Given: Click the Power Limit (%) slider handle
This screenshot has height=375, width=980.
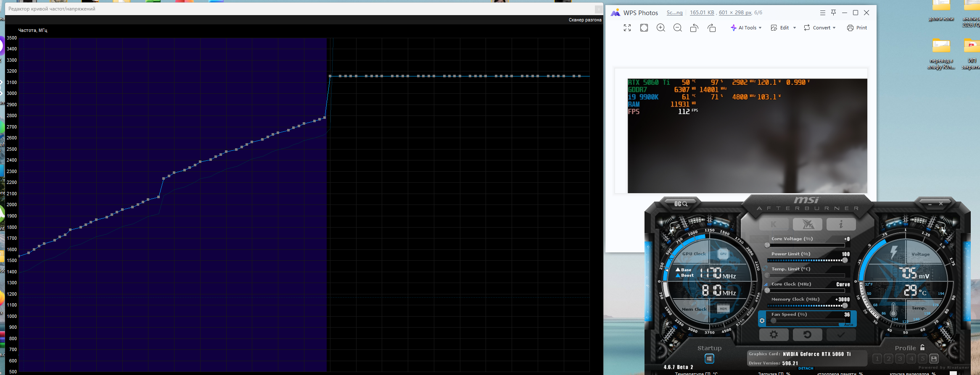Looking at the screenshot, I should pyautogui.click(x=845, y=260).
